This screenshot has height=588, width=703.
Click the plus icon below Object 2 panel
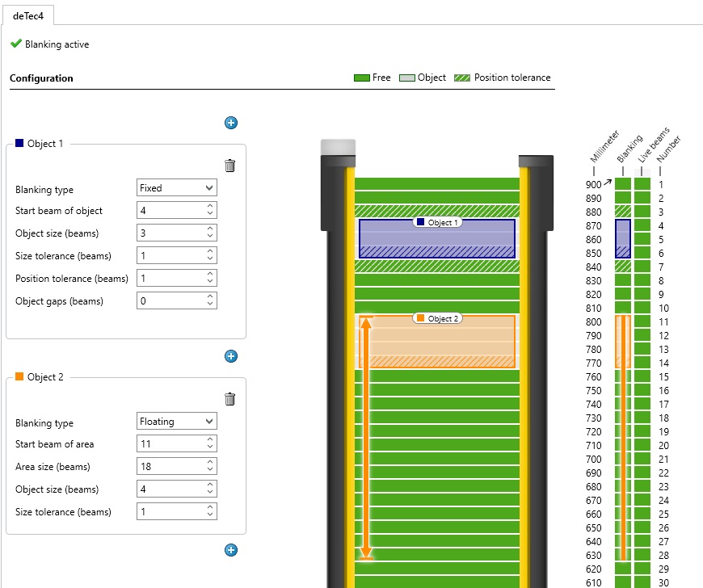[x=231, y=550]
